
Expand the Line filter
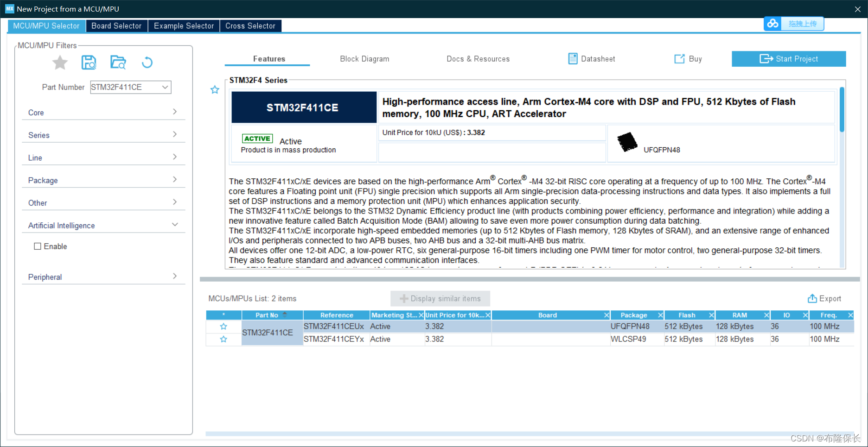[103, 157]
